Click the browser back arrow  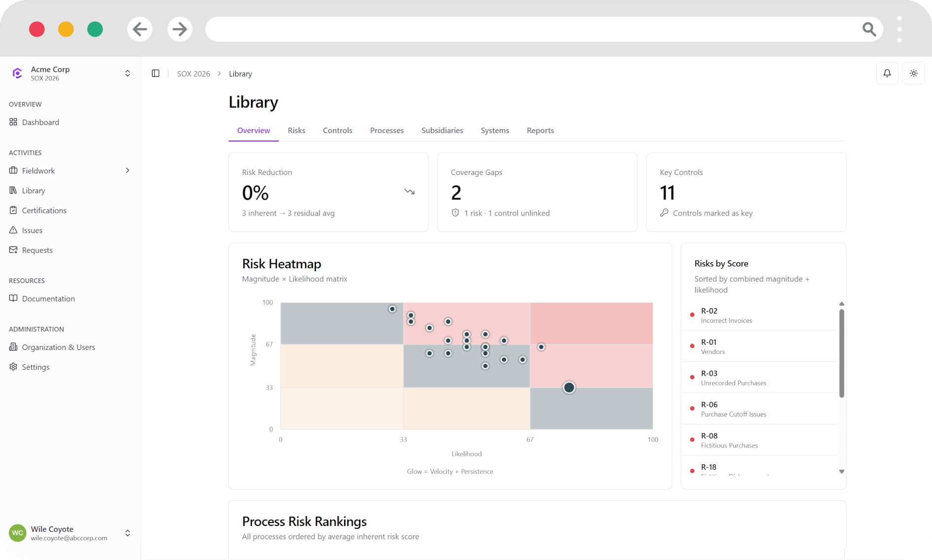coord(140,29)
